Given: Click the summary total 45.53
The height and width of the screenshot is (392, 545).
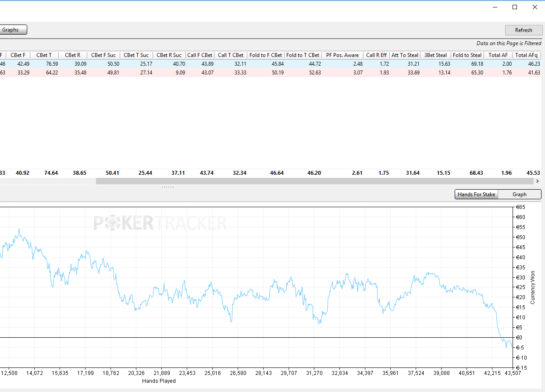Looking at the screenshot, I should tap(534, 173).
